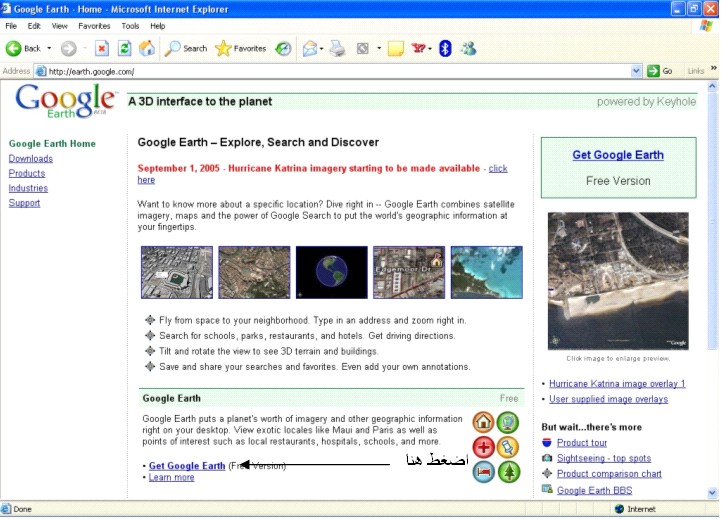Click the Get Google Earth bottom link

187,466
